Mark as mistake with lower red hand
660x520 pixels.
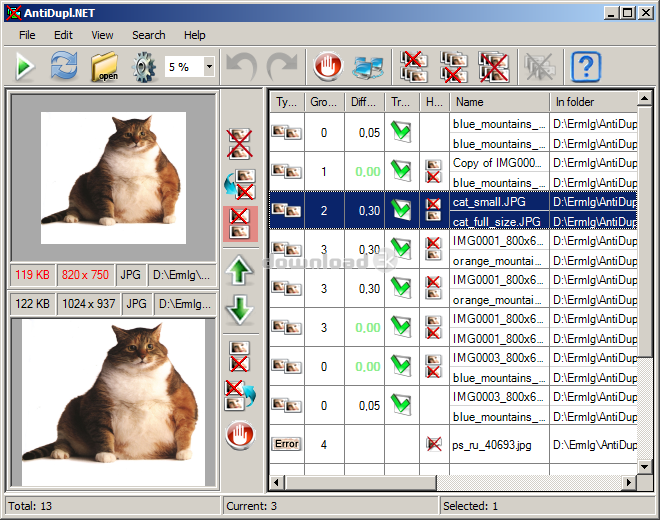point(240,435)
